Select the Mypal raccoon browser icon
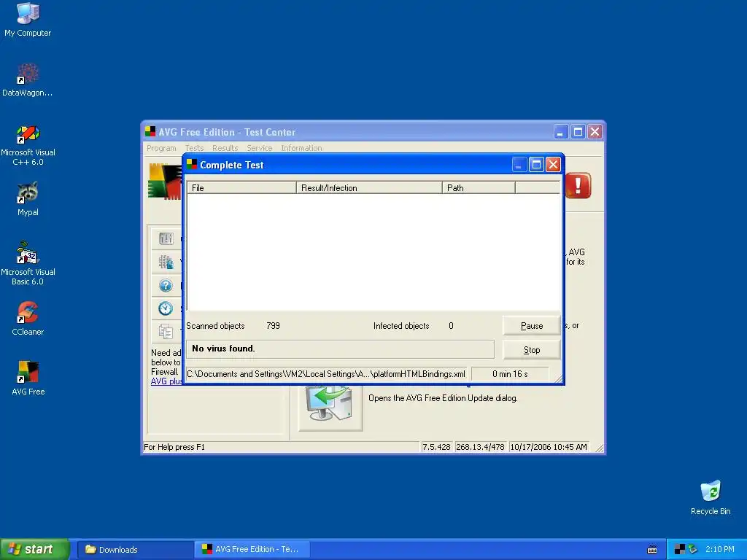Viewport: 747px width, 560px height. click(28, 199)
